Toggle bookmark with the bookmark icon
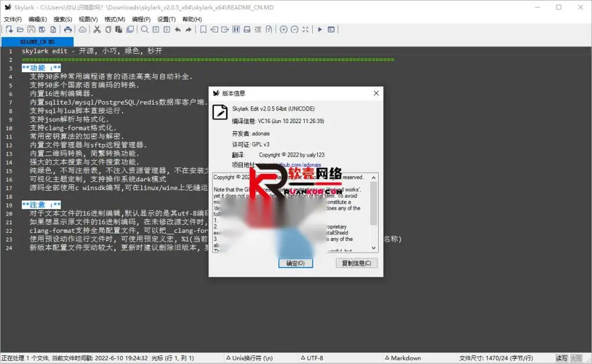Screen dimensions: 592x364 [x=203, y=30]
